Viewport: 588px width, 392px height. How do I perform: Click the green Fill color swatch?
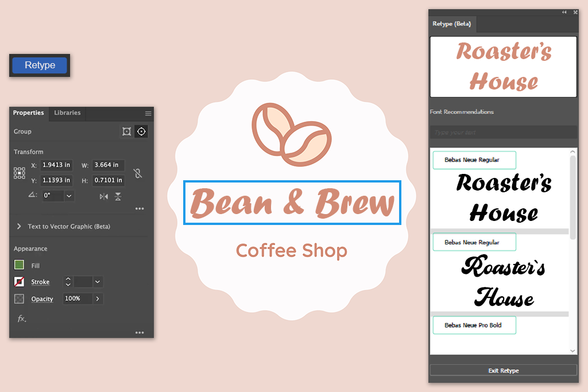pyautogui.click(x=19, y=265)
